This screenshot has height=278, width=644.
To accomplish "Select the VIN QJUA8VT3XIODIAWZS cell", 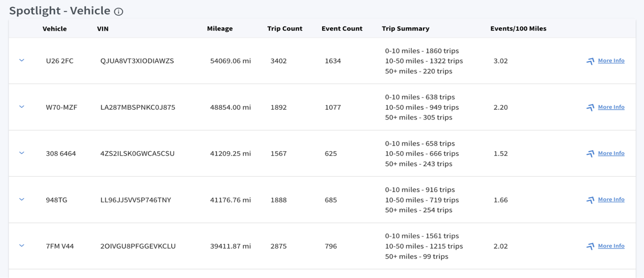I will point(137,61).
